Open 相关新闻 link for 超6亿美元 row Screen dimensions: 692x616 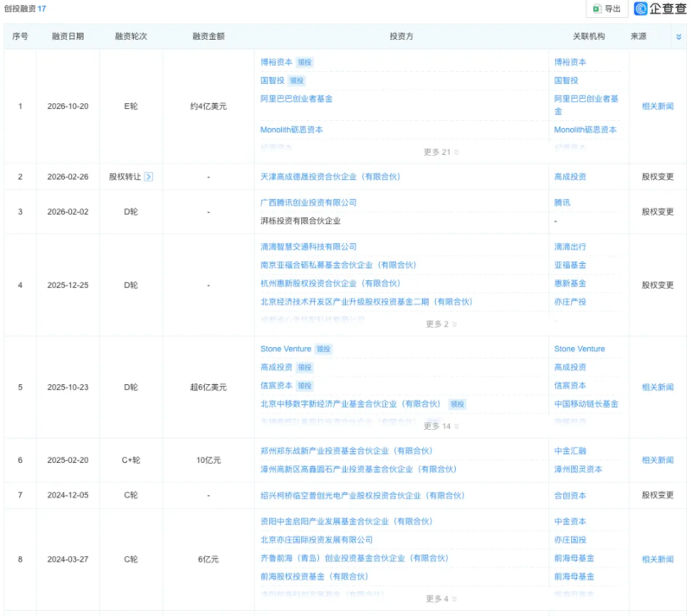tap(657, 388)
